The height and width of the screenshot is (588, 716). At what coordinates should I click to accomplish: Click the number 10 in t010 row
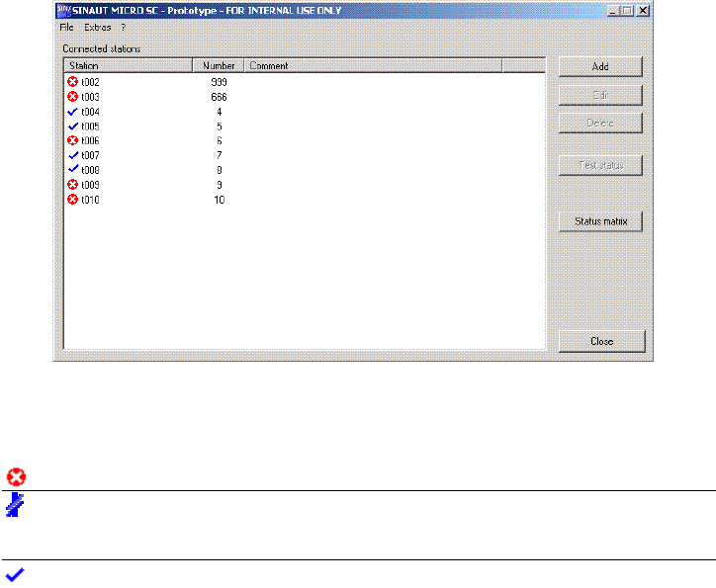click(x=220, y=200)
